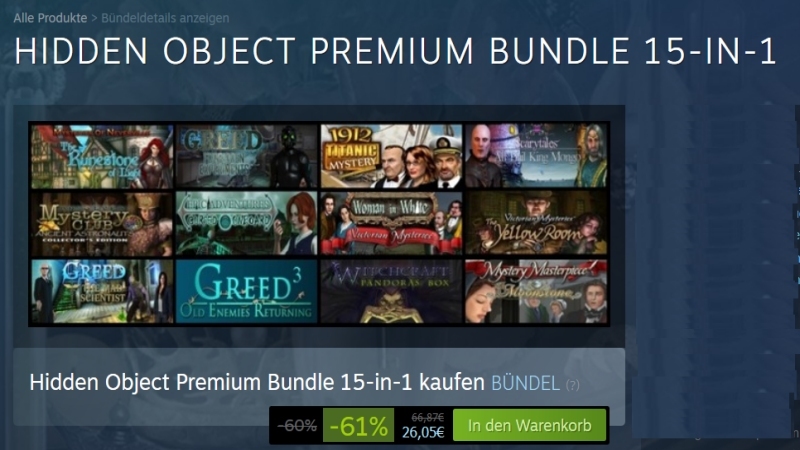Open Witchcraft Pandora's Box thumbnail
800x450 pixels.
(x=391, y=291)
